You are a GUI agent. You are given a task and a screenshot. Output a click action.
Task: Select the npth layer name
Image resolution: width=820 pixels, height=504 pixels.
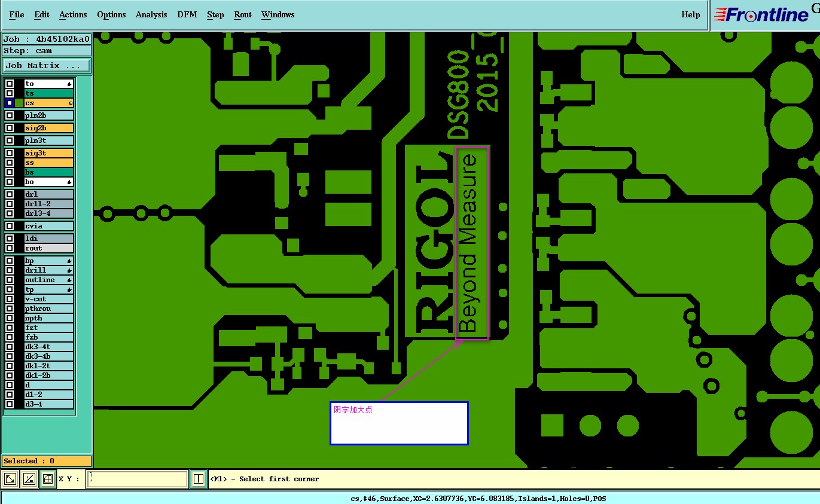click(x=49, y=318)
